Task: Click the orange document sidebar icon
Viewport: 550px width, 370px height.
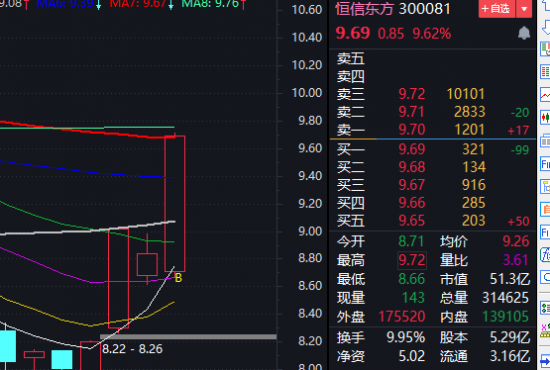Action: (x=545, y=209)
